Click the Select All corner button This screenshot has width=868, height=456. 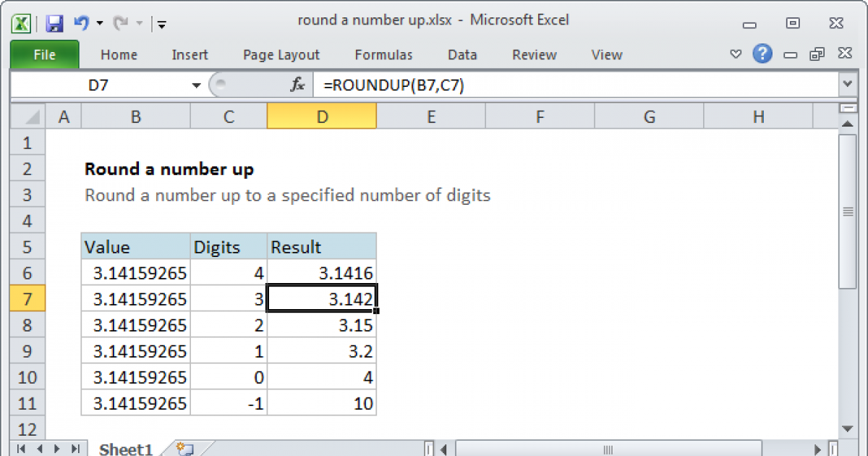(27, 116)
